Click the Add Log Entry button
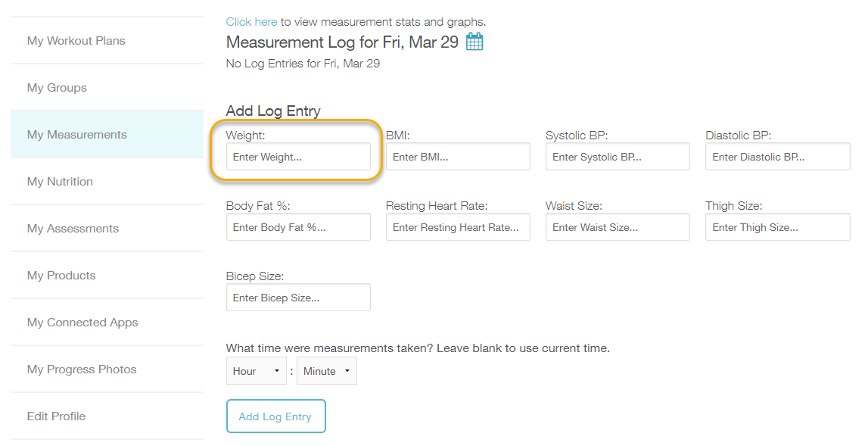Viewport: 868px width, 446px height. coord(275,416)
